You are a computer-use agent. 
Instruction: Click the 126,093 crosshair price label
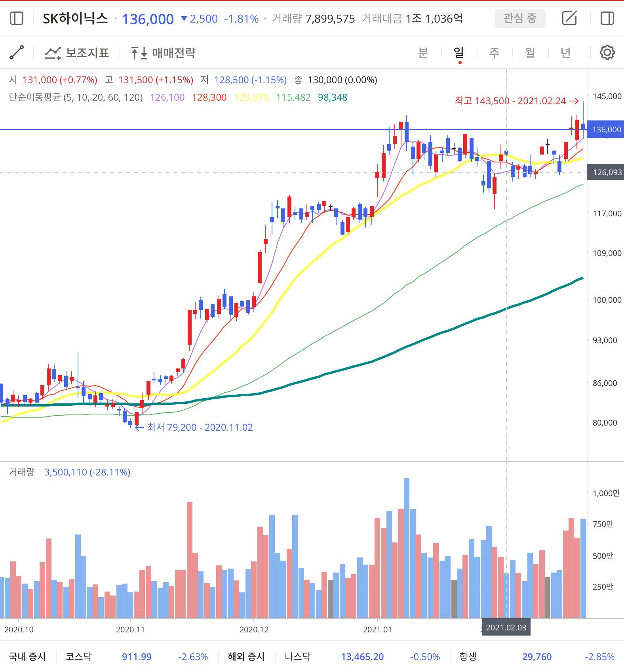point(605,172)
